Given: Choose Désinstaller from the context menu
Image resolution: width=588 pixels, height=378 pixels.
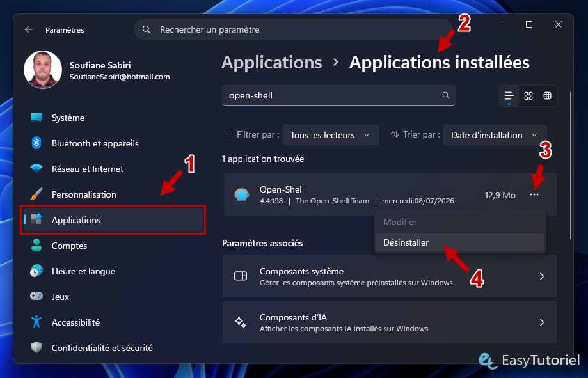Looking at the screenshot, I should click(x=460, y=242).
